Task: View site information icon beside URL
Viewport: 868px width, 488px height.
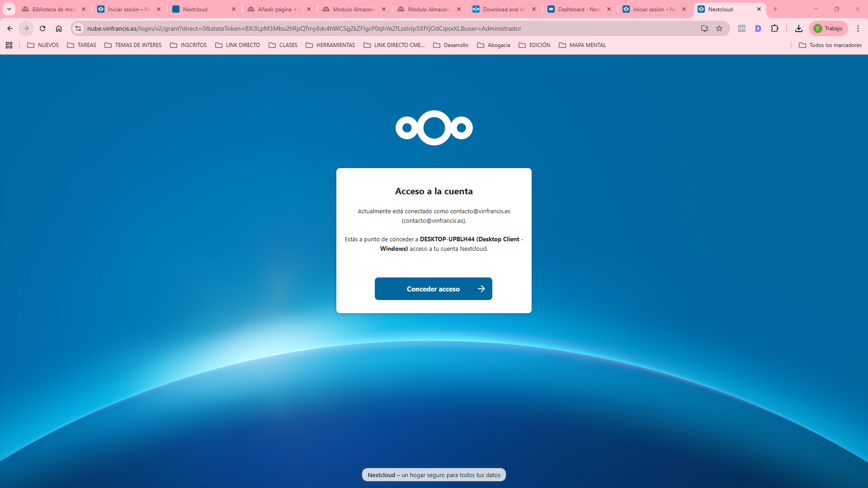Action: coord(78,28)
